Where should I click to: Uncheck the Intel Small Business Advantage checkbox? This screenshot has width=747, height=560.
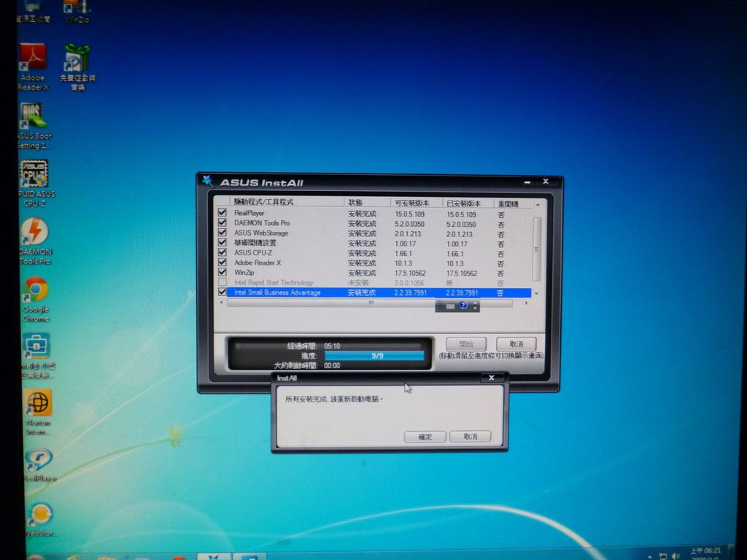222,292
